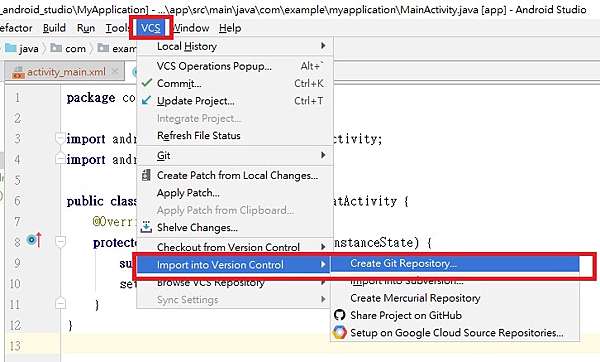The width and height of the screenshot is (600, 362).
Task: Click the blue Update Project arrow icon
Action: pyautogui.click(x=146, y=100)
